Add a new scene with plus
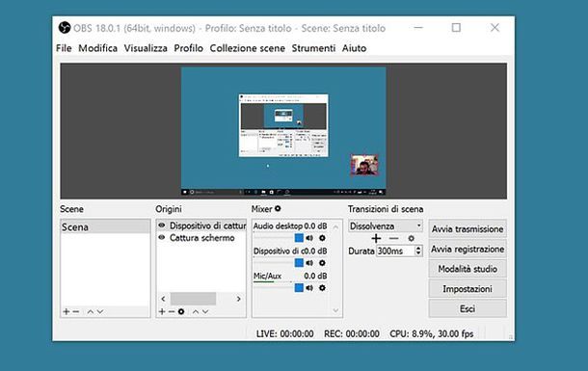Image resolution: width=588 pixels, height=371 pixels. click(67, 311)
